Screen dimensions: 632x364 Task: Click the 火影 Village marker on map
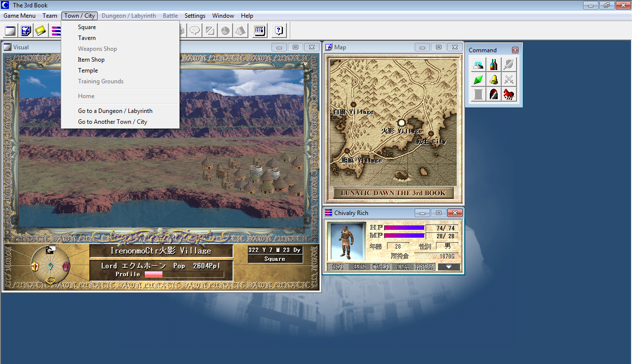[x=401, y=123]
